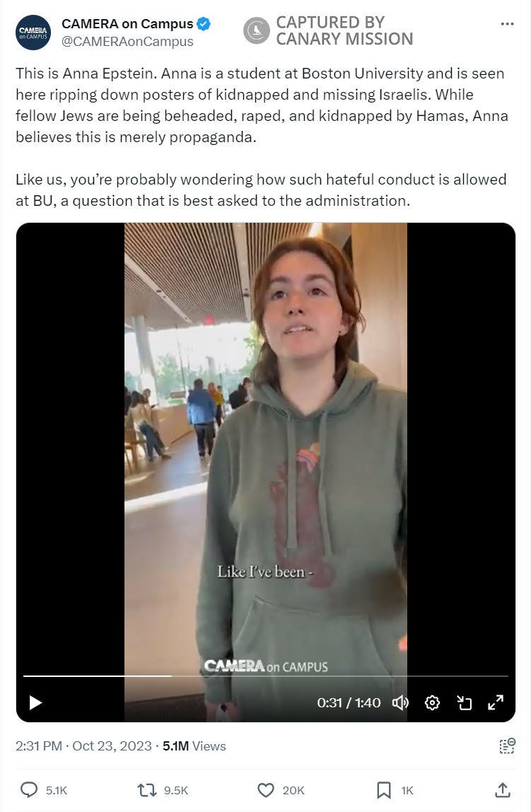Open CAMERA on Campus profile avatar
531x812 pixels.
(x=33, y=33)
